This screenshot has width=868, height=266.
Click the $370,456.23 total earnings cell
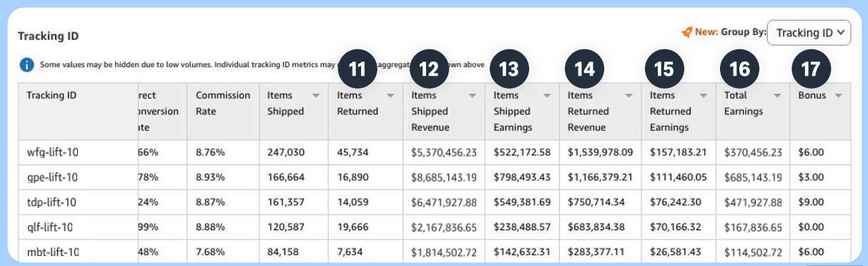click(753, 152)
